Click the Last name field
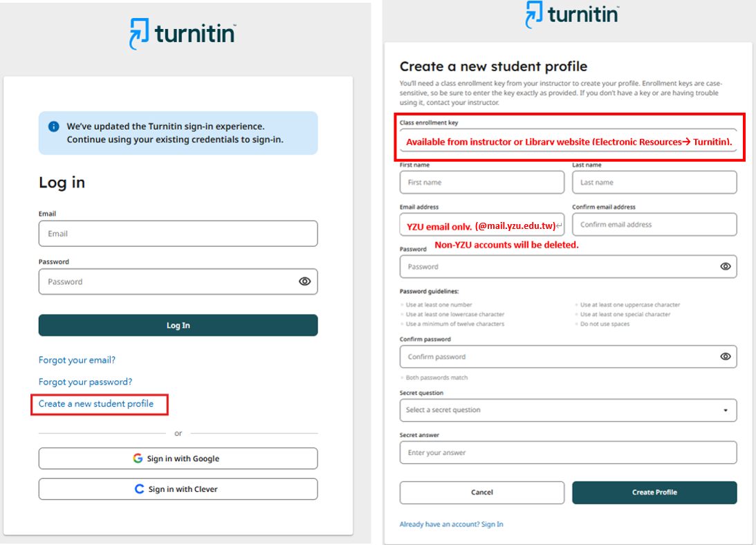Image resolution: width=756 pixels, height=545 pixels. (654, 183)
